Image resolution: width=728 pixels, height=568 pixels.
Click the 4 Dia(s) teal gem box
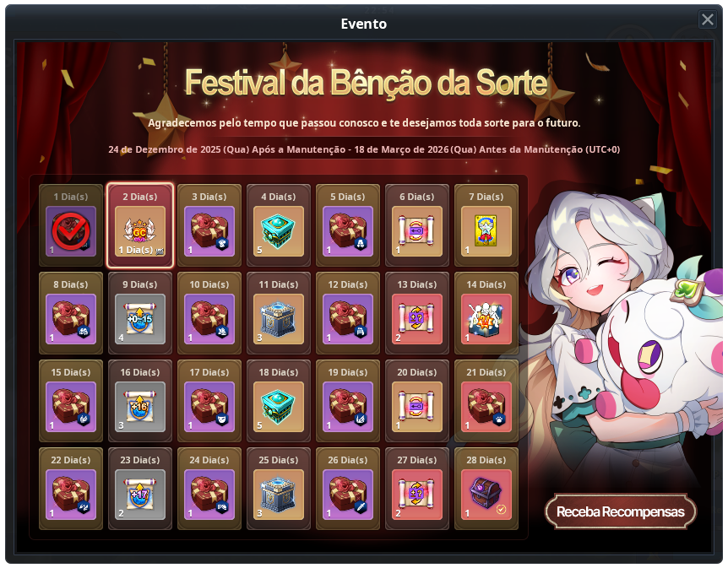point(278,231)
